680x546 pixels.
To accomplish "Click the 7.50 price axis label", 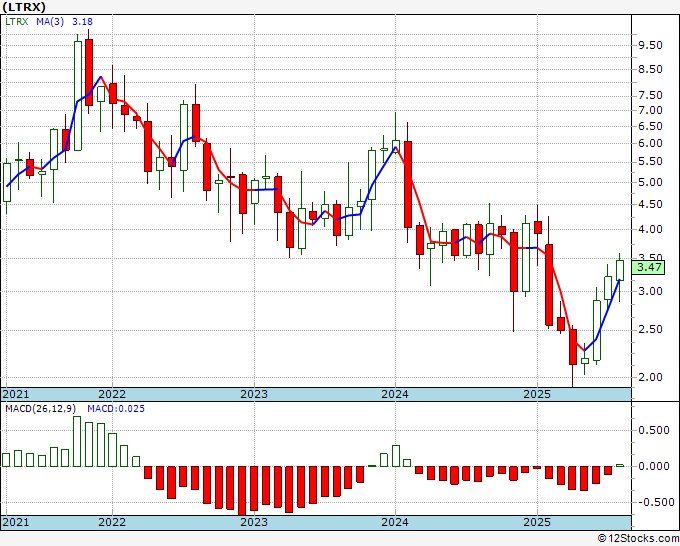I will tap(651, 95).
